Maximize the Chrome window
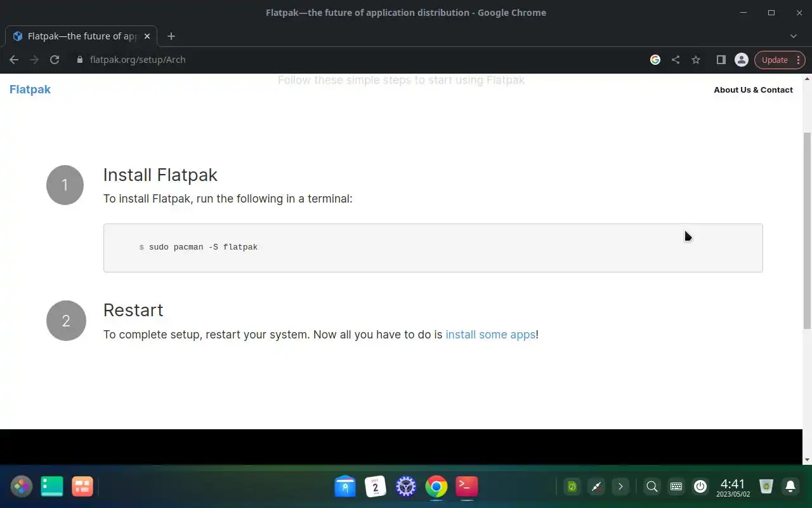This screenshot has height=508, width=812. coord(771,13)
